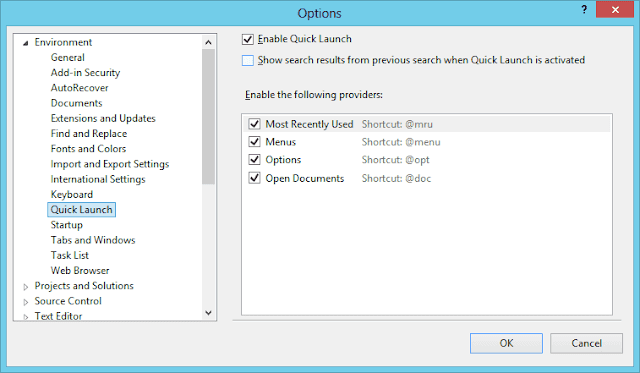Click Cancel to discard changes
This screenshot has width=640, height=373.
[586, 343]
